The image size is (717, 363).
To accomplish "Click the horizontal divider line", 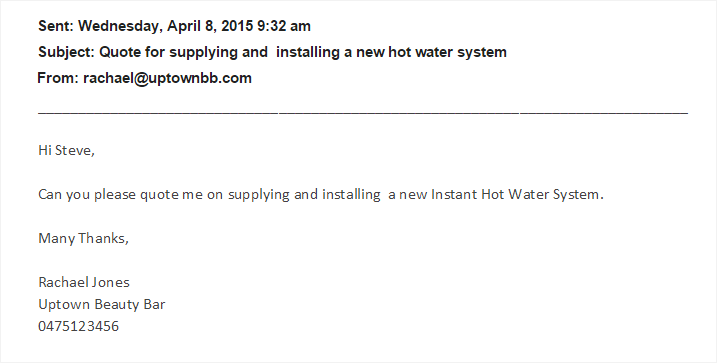I will point(363,112).
